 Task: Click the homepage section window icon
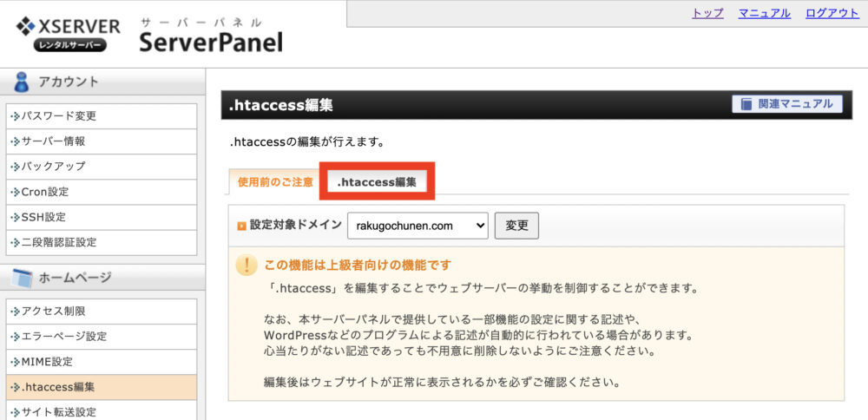coord(22,278)
